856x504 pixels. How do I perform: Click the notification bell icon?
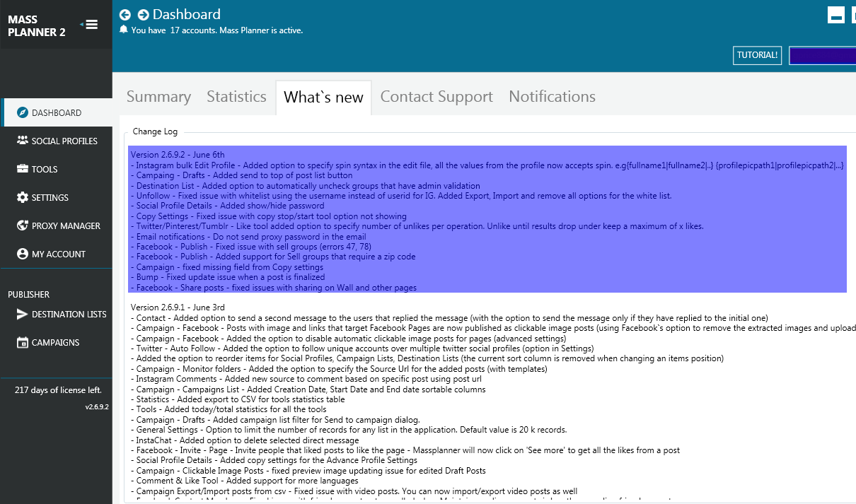(124, 30)
